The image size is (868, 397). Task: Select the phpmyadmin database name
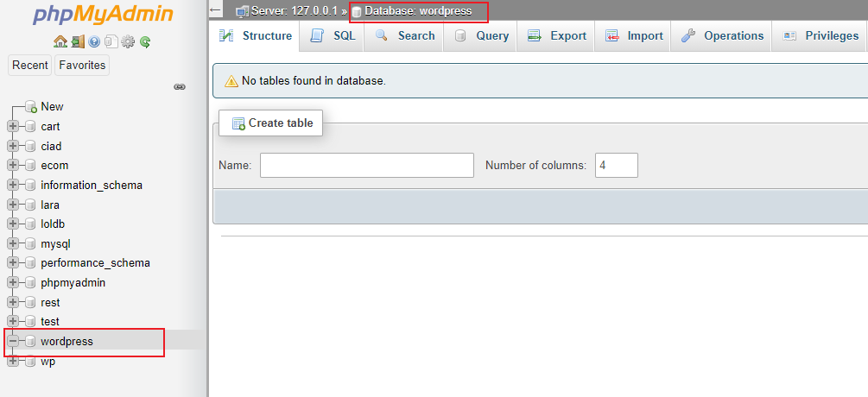[x=73, y=282]
